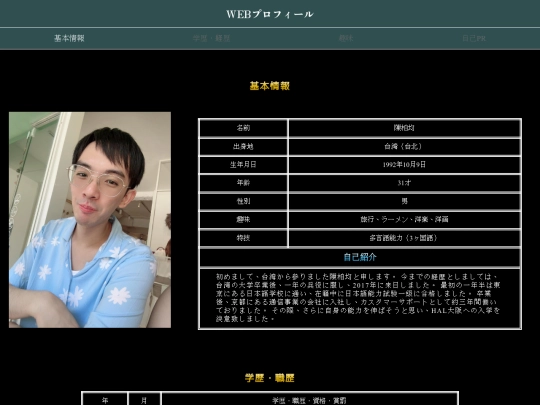Click the 特技 label cell
Screen dimensions: 540x405
(x=243, y=238)
